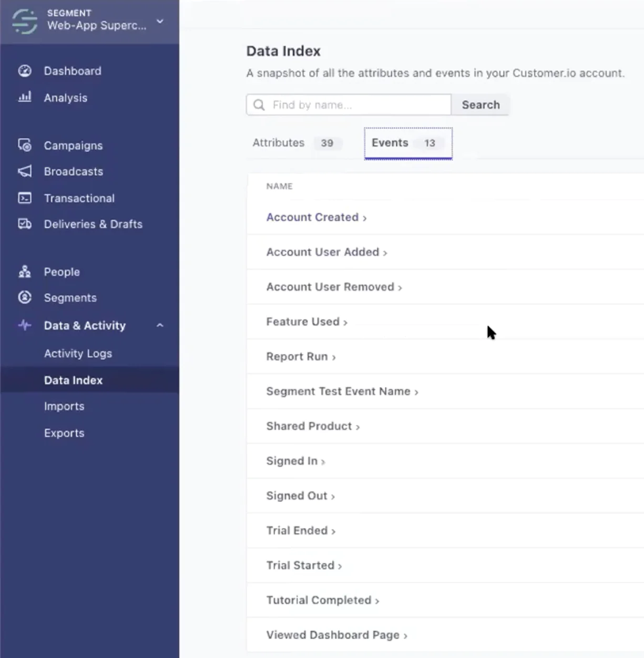Screen dimensions: 644x658
Task: Click the Data & Activity menu label
Action: [85, 325]
